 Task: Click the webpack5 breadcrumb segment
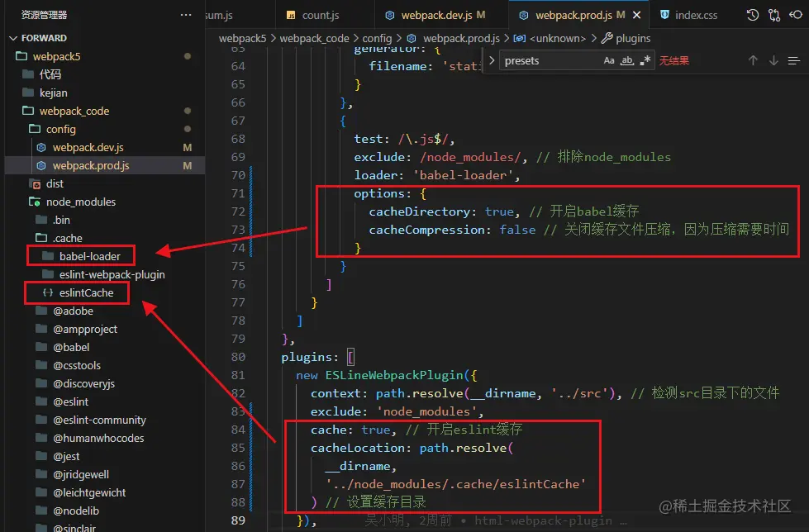pos(242,38)
